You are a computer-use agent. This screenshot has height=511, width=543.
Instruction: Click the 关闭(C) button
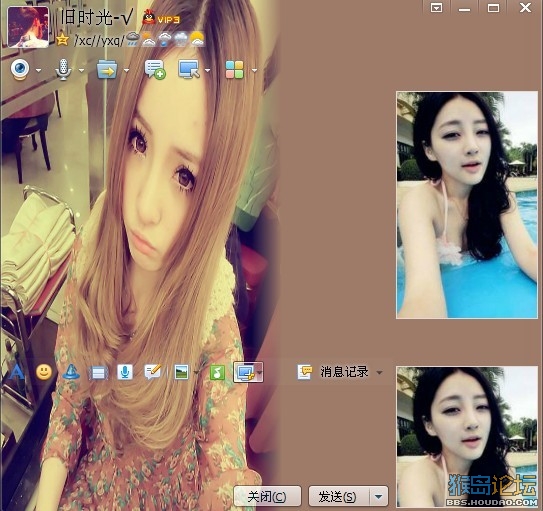[x=267, y=496]
